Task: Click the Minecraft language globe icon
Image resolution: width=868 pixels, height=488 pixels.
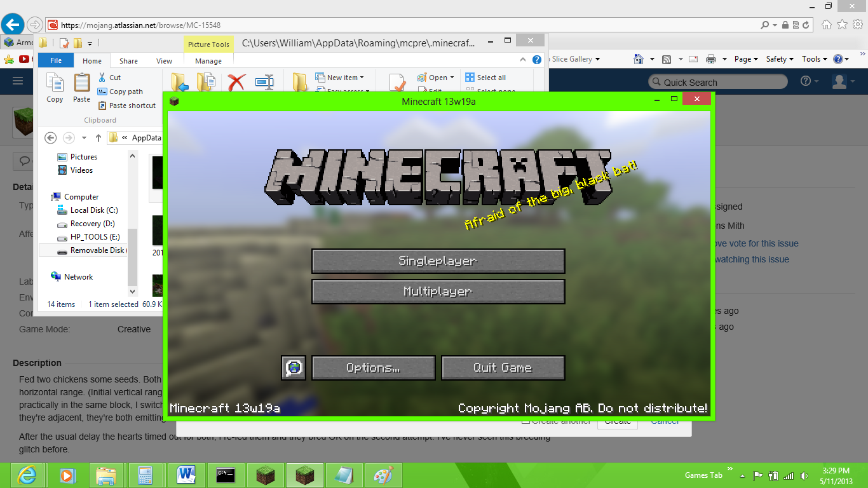Action: click(294, 367)
